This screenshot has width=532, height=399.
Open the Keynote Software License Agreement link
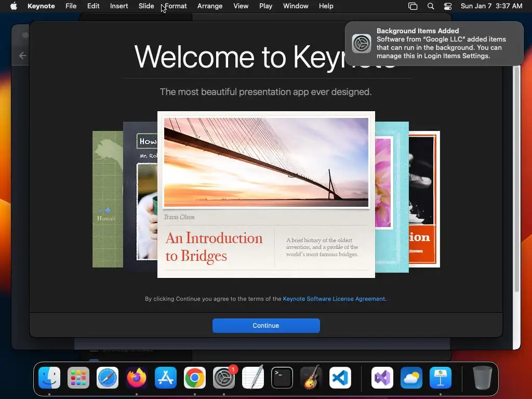334,299
